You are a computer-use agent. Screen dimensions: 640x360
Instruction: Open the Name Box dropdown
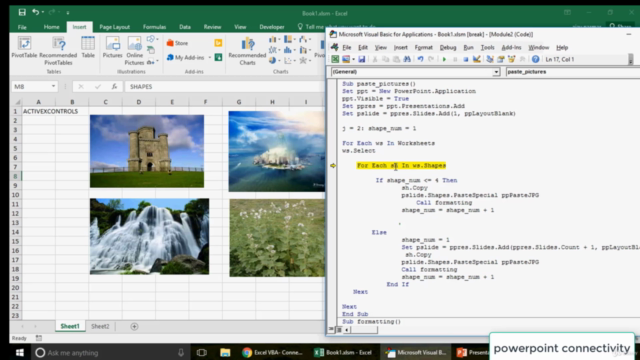[53, 87]
